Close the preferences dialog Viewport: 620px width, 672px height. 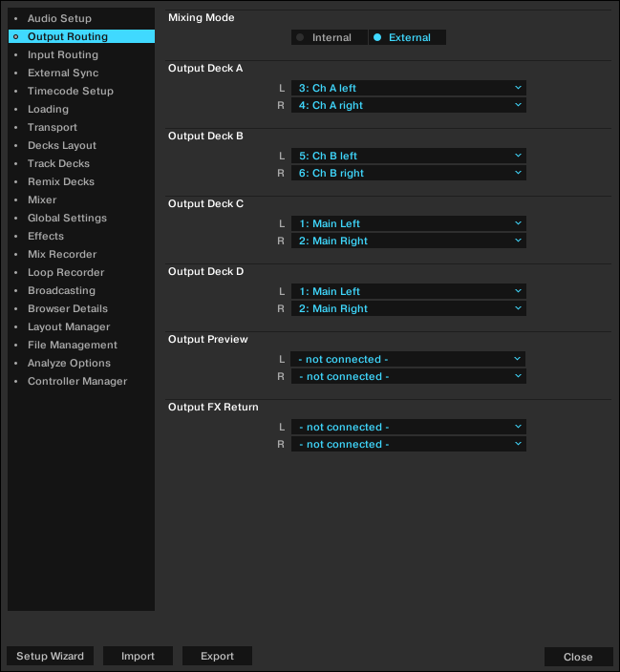[x=578, y=657]
